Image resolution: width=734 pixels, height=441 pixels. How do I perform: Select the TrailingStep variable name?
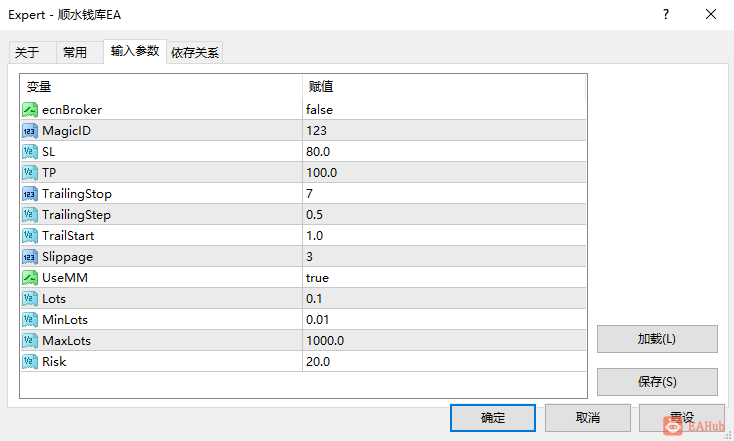point(76,215)
